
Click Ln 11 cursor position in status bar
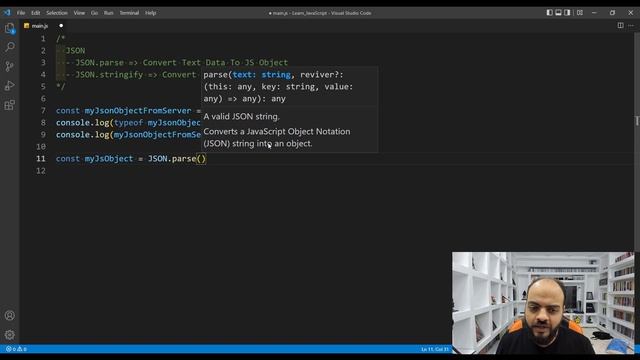tap(435, 349)
